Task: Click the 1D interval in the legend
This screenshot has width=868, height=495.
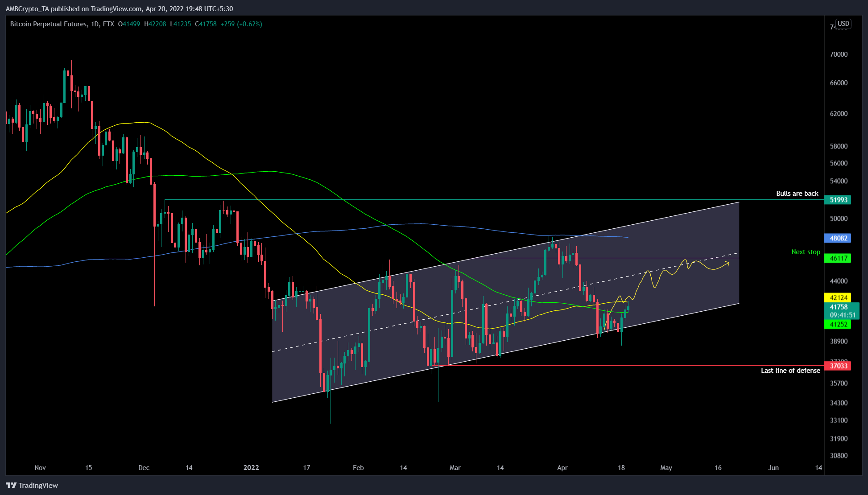Action: pyautogui.click(x=95, y=24)
